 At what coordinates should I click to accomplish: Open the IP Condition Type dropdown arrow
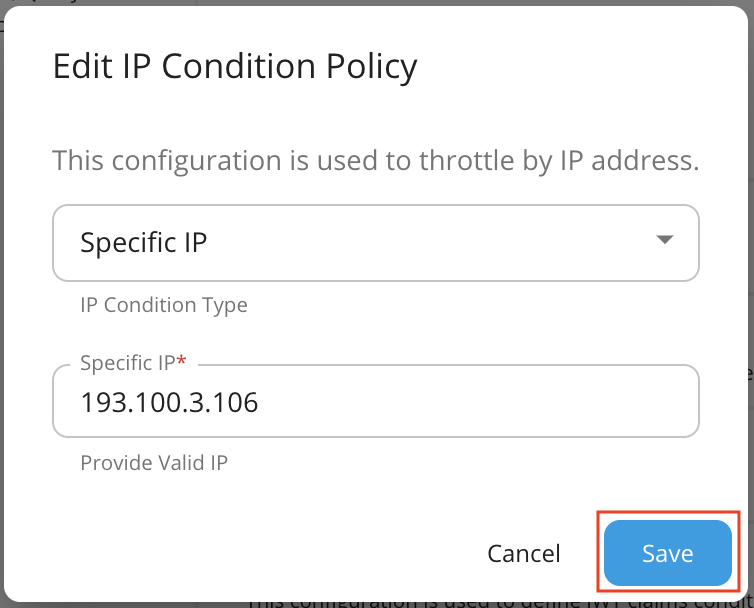coord(664,240)
